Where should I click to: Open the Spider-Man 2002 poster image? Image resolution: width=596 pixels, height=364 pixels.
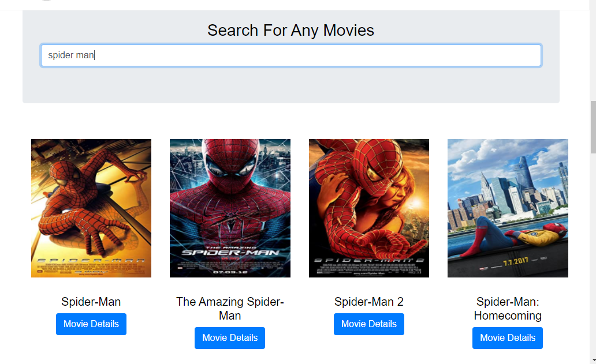point(91,208)
